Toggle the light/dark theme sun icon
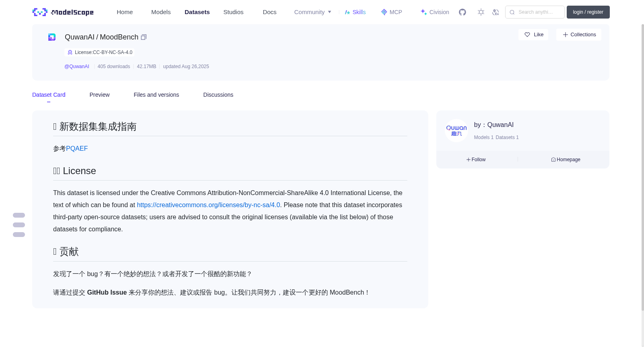The height and width of the screenshot is (347, 644). (481, 12)
